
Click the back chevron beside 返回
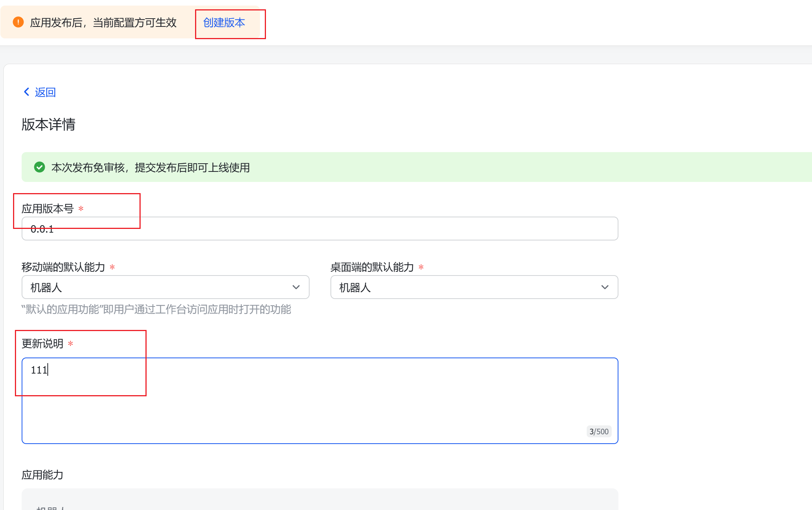(x=26, y=92)
